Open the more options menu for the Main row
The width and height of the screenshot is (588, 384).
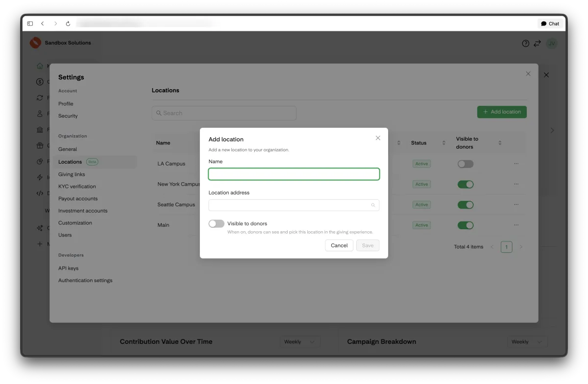coord(516,225)
